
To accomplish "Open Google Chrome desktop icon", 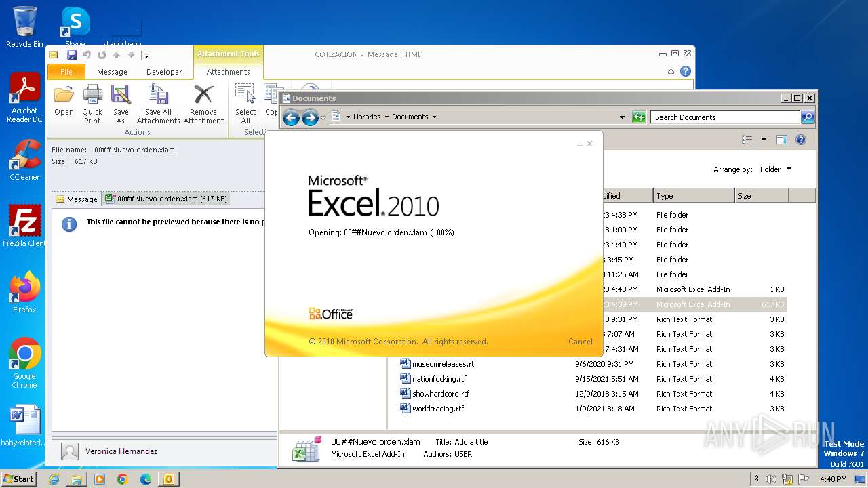I will coord(24,363).
